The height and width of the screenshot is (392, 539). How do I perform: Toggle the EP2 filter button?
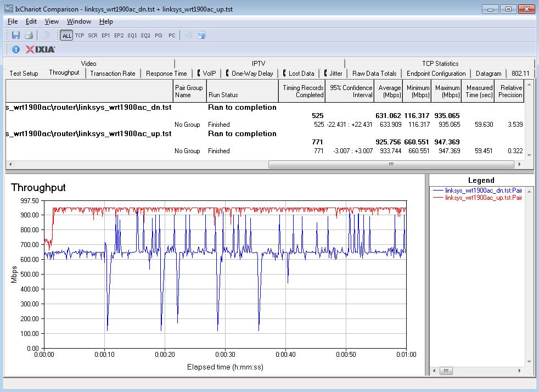[x=119, y=36]
